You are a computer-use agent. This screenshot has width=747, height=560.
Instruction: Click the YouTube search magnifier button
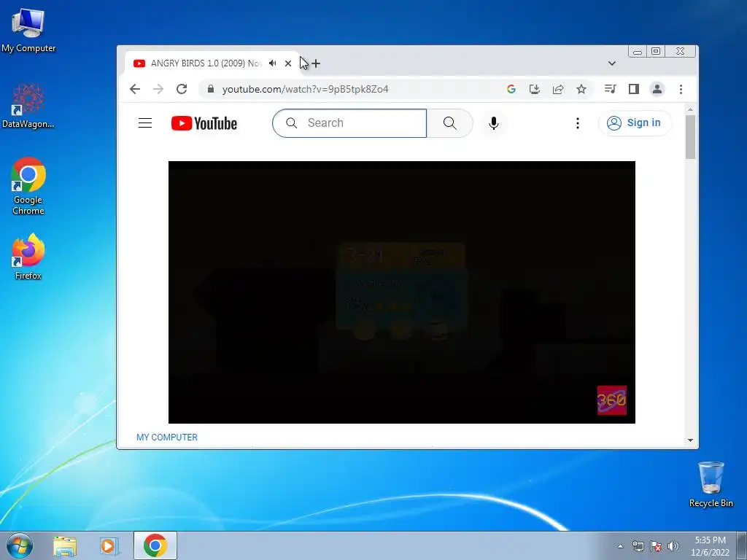(449, 123)
